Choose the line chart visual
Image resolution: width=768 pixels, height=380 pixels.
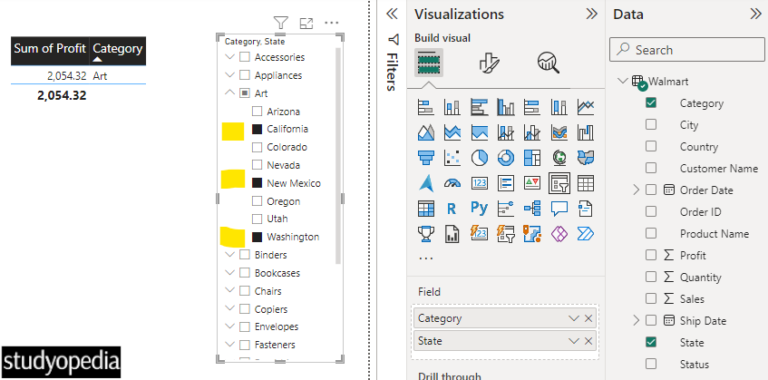(585, 106)
